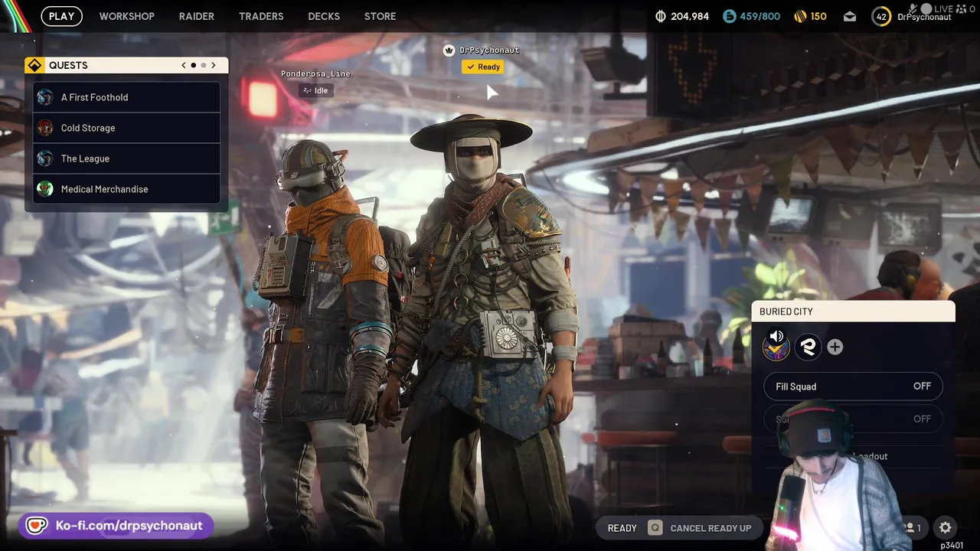
Task: Click the Ponderosa_Line player name tag
Action: (x=315, y=73)
